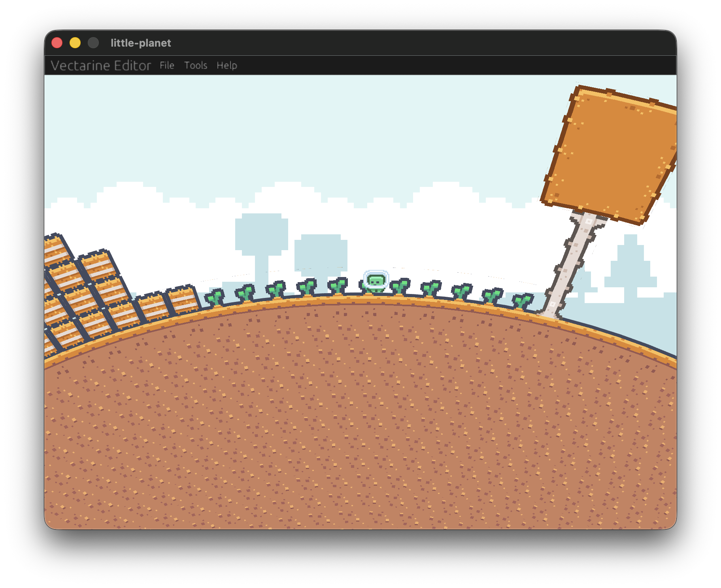The image size is (721, 588).
Task: Click the sprout directly right of the alien
Action: [x=400, y=286]
